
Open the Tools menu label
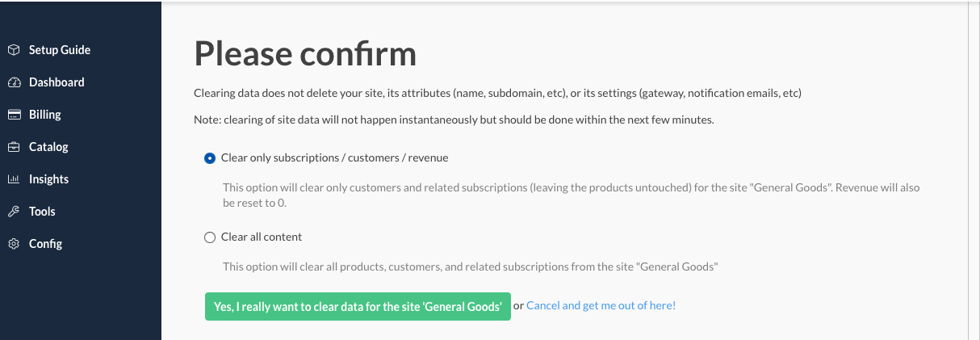[42, 212]
